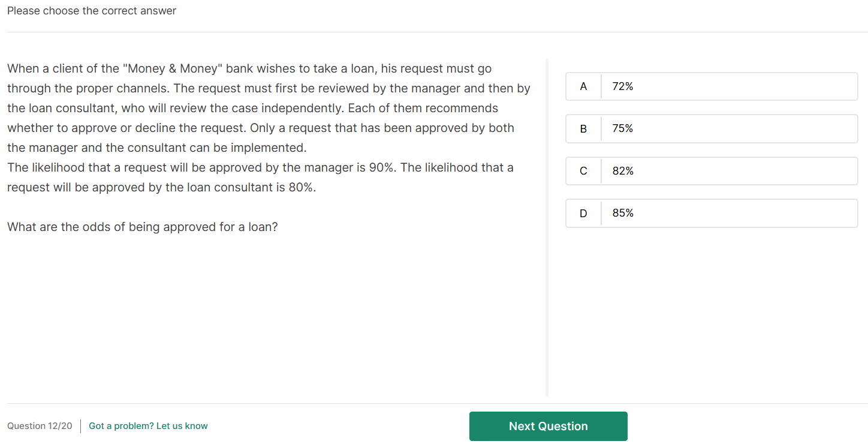Select answer option letter A
868x444 pixels.
click(x=583, y=86)
